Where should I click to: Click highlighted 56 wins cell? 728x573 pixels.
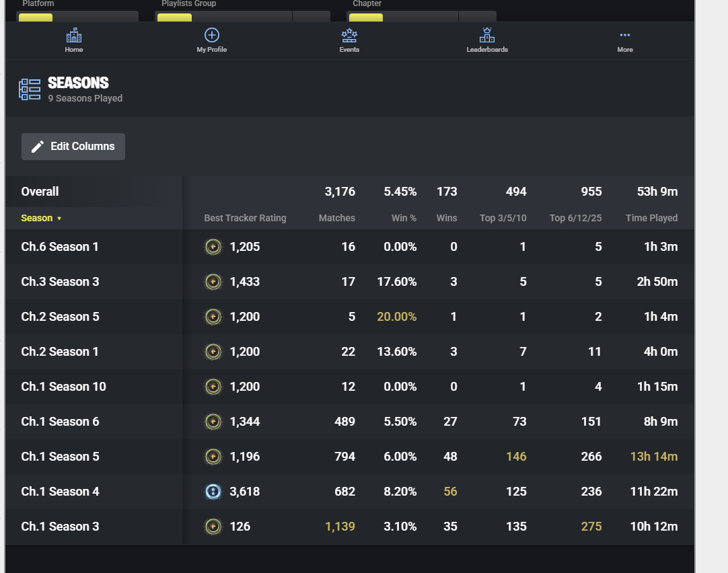point(450,492)
